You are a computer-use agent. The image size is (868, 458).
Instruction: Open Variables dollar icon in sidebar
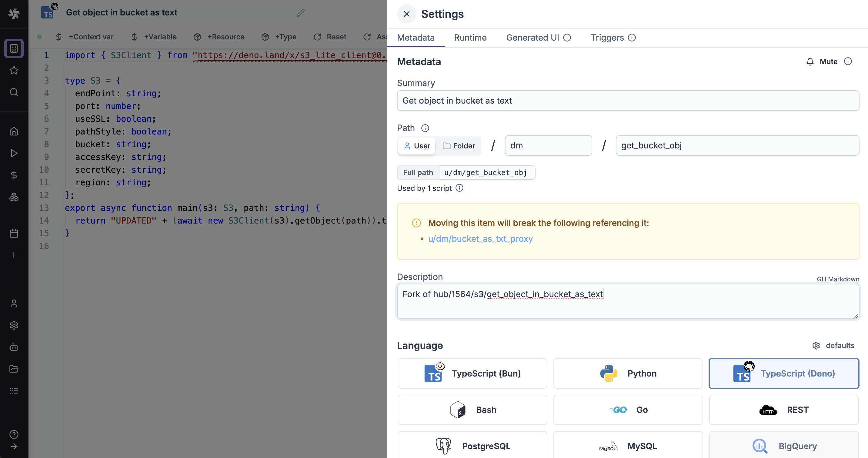14,175
